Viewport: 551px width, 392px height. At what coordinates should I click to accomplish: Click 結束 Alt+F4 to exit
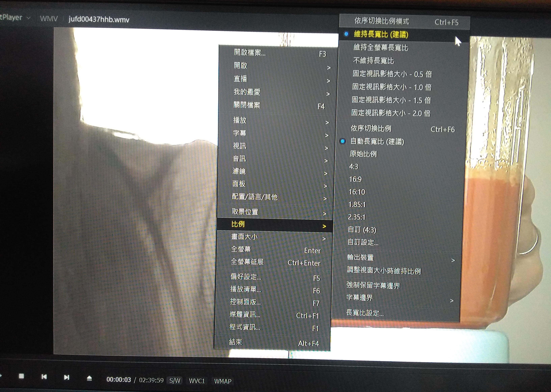pyautogui.click(x=272, y=343)
